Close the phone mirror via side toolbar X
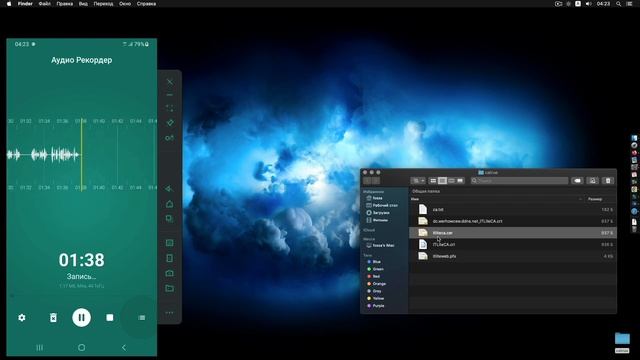This screenshot has height=360, width=640. [x=170, y=82]
